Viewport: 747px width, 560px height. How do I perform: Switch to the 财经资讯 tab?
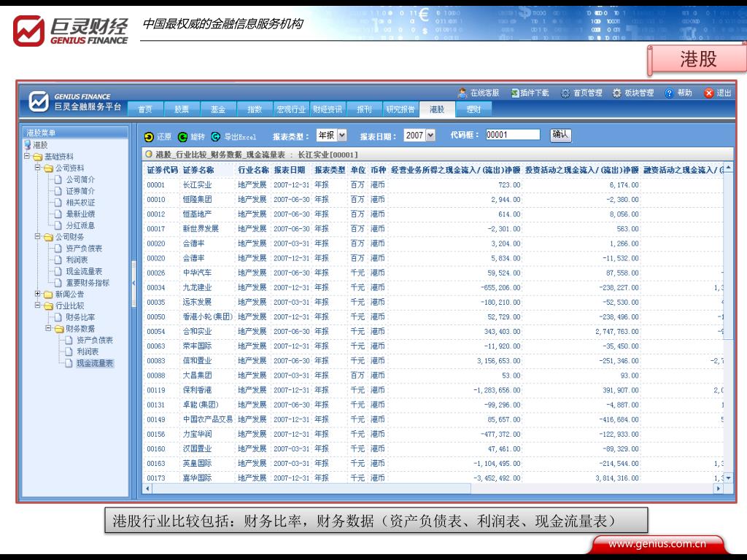coord(328,109)
